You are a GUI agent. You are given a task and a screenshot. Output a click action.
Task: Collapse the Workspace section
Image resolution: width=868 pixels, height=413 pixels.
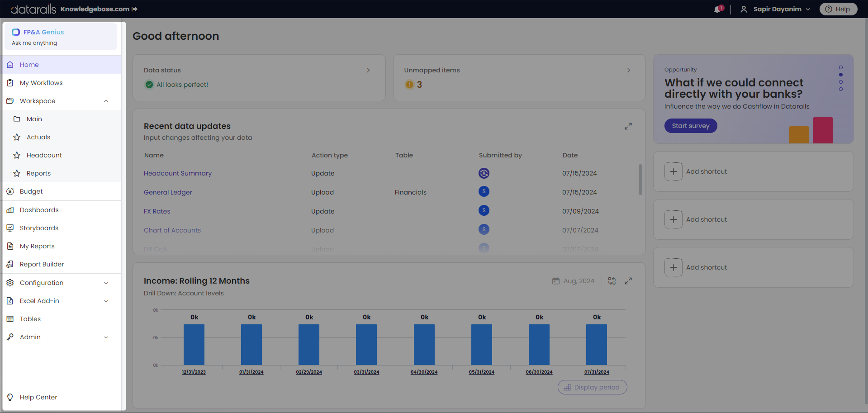coord(106,101)
